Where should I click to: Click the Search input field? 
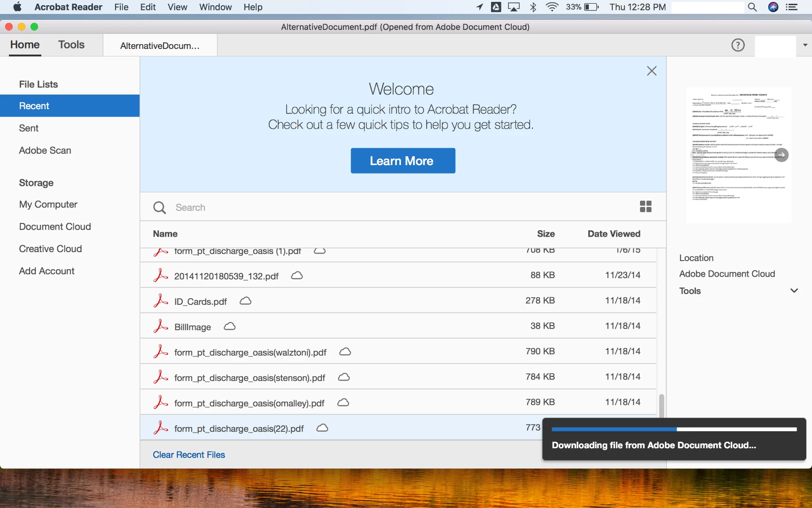pos(404,207)
